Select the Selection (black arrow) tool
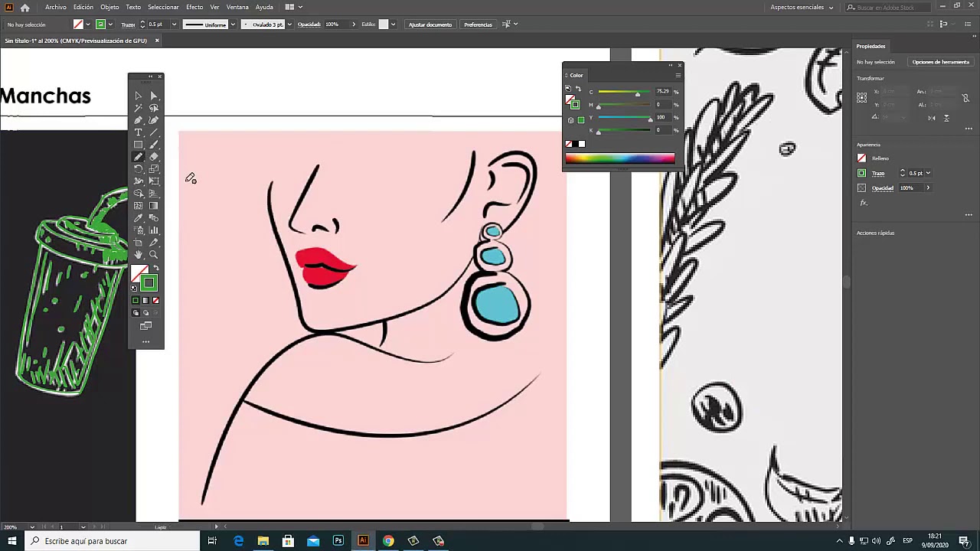 point(139,96)
